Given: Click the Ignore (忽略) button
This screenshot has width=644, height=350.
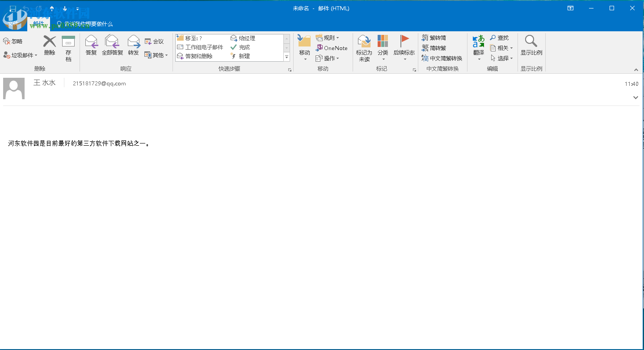Looking at the screenshot, I should 13,41.
